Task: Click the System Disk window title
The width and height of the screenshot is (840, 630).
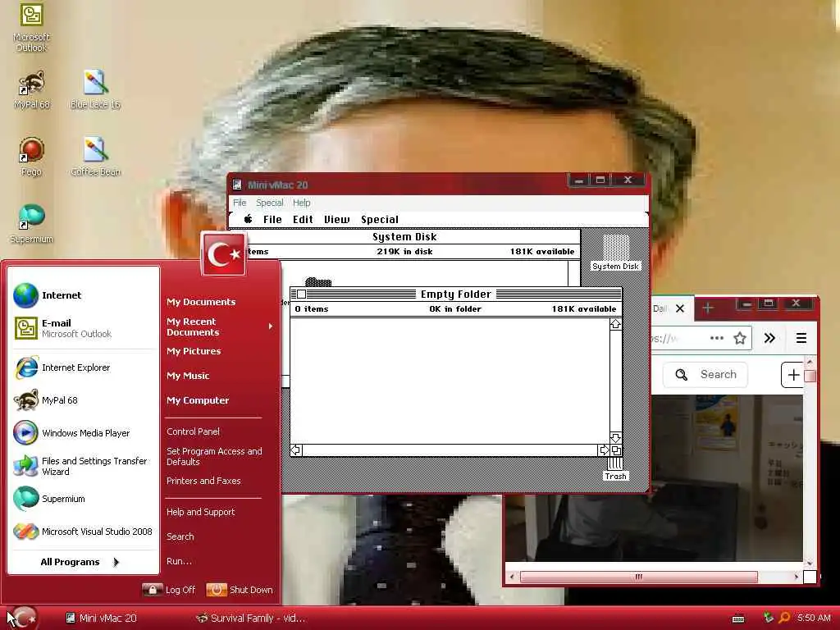Action: (x=404, y=237)
